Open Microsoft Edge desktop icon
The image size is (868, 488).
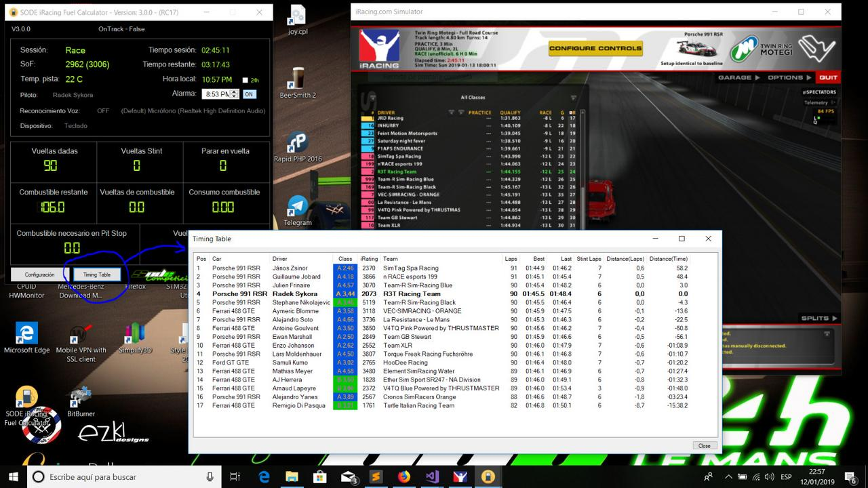click(x=26, y=338)
